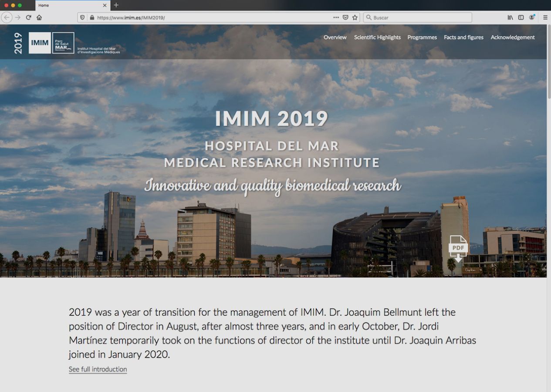The image size is (551, 392).
Task: Click the See full introduction link
Action: pos(98,369)
